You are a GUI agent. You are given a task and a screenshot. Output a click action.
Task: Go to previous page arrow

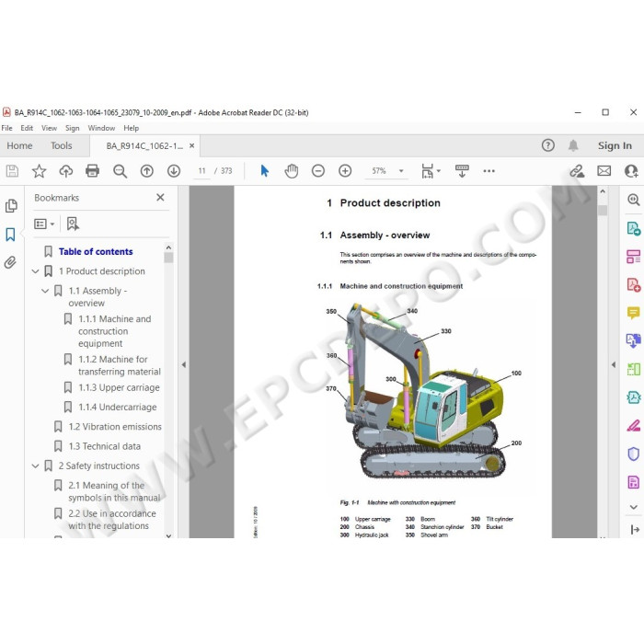point(146,171)
